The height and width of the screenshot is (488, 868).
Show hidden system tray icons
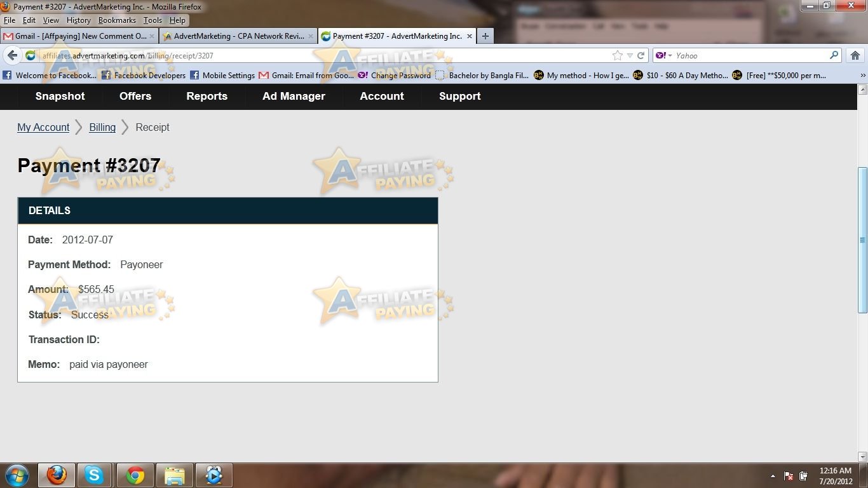pos(773,476)
